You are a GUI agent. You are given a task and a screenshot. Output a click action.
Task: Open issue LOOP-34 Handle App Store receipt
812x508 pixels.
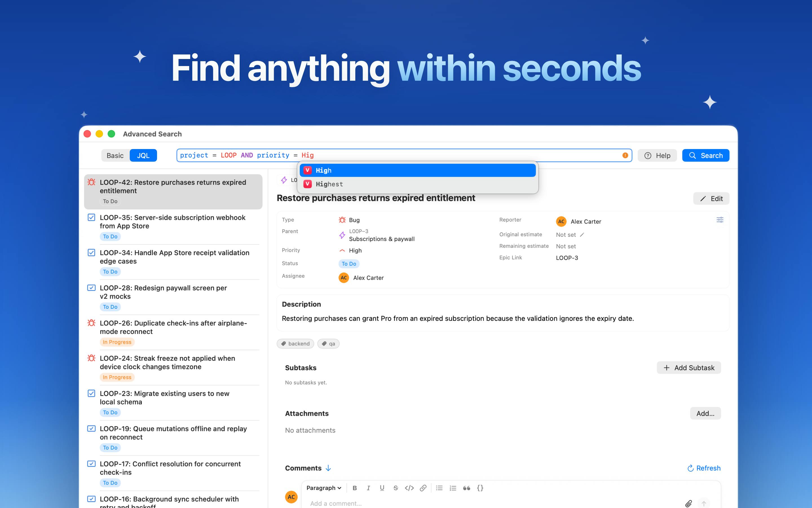tap(173, 262)
